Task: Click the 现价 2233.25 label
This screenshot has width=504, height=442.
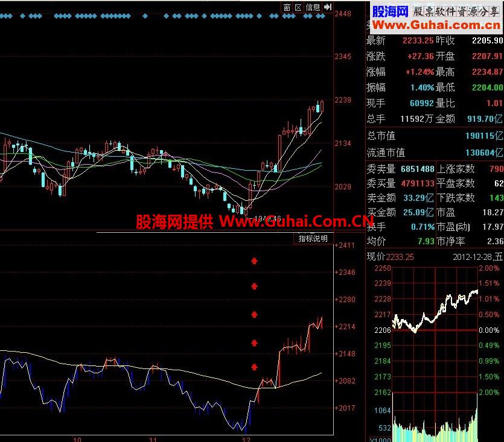Action: coord(390,257)
